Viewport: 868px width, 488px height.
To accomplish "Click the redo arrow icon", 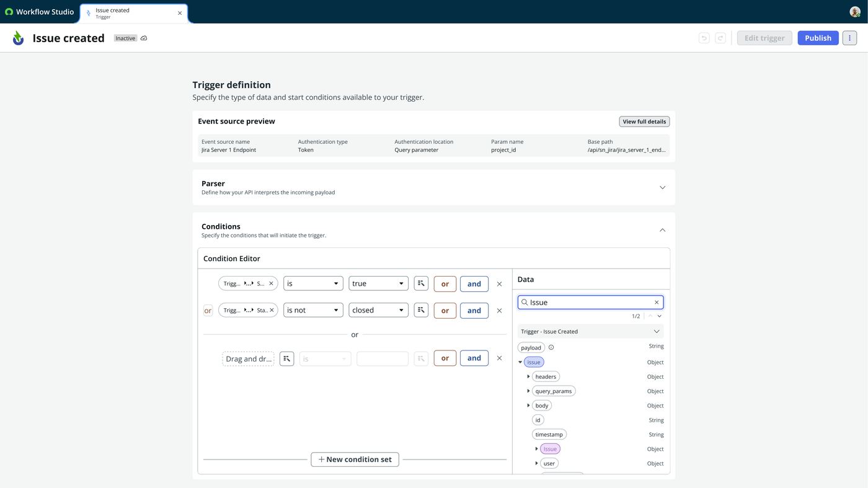I will point(720,38).
